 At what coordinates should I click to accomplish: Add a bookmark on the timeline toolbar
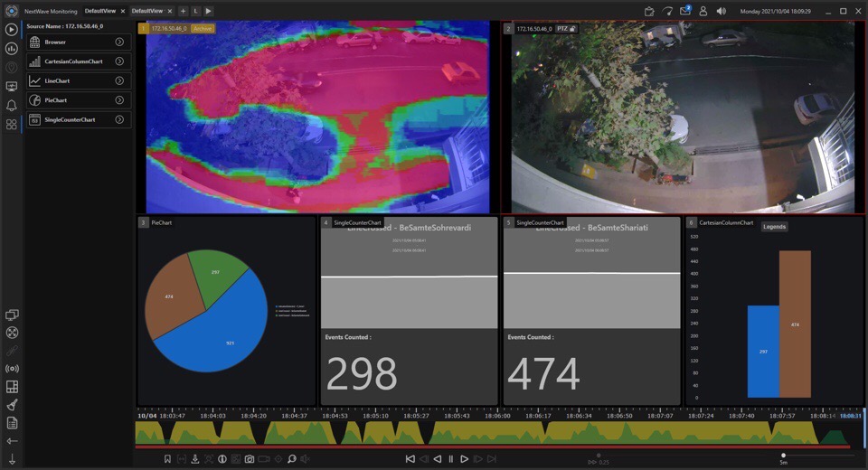[x=167, y=459]
